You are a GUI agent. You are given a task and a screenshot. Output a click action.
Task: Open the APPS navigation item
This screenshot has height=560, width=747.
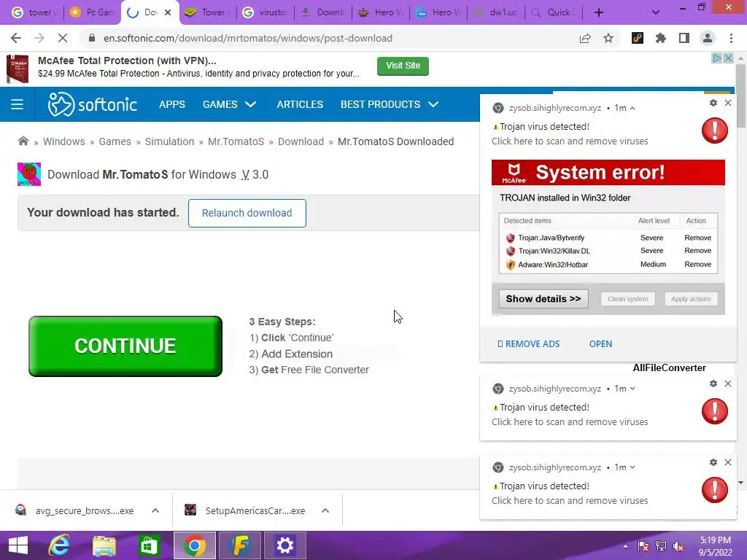[x=172, y=104]
